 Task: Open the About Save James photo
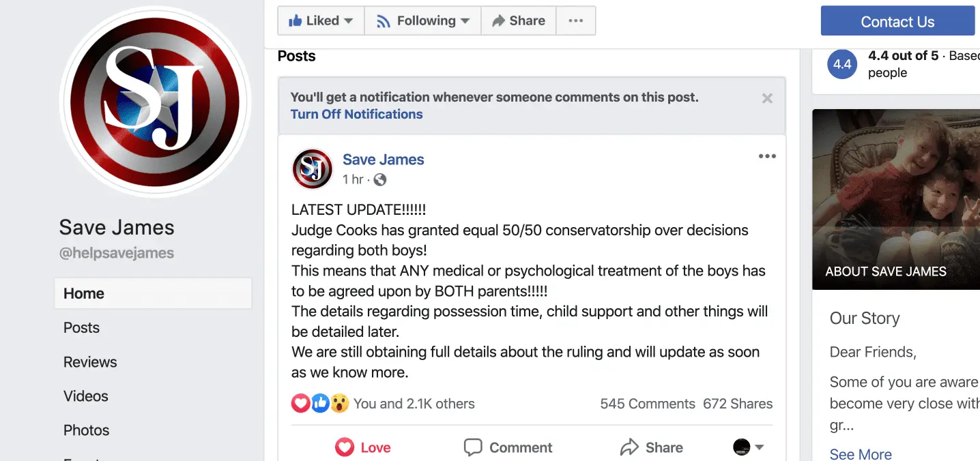(896, 200)
